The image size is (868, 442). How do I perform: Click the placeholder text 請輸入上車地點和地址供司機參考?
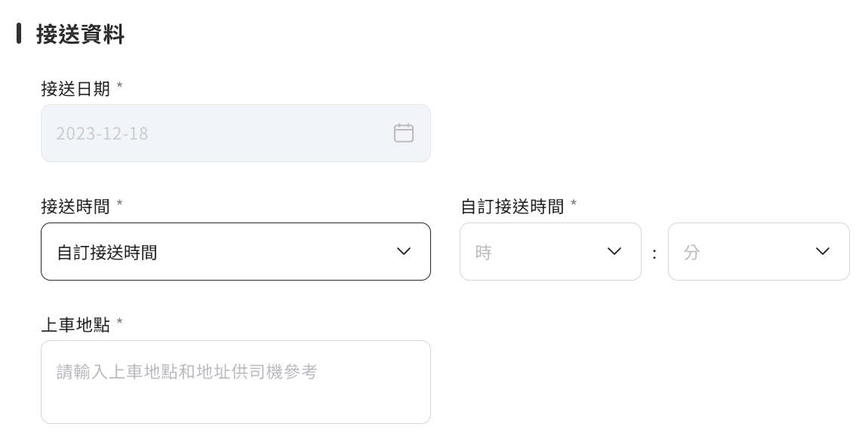tap(186, 371)
